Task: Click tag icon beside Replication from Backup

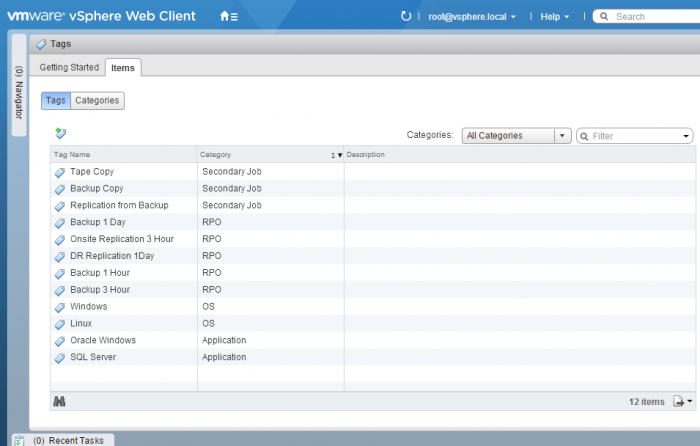Action: click(60, 206)
